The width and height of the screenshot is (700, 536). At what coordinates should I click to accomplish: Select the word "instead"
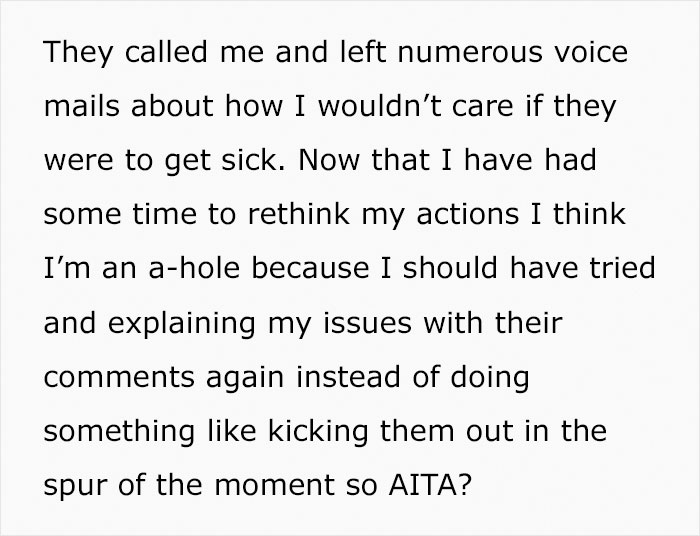pyautogui.click(x=348, y=377)
